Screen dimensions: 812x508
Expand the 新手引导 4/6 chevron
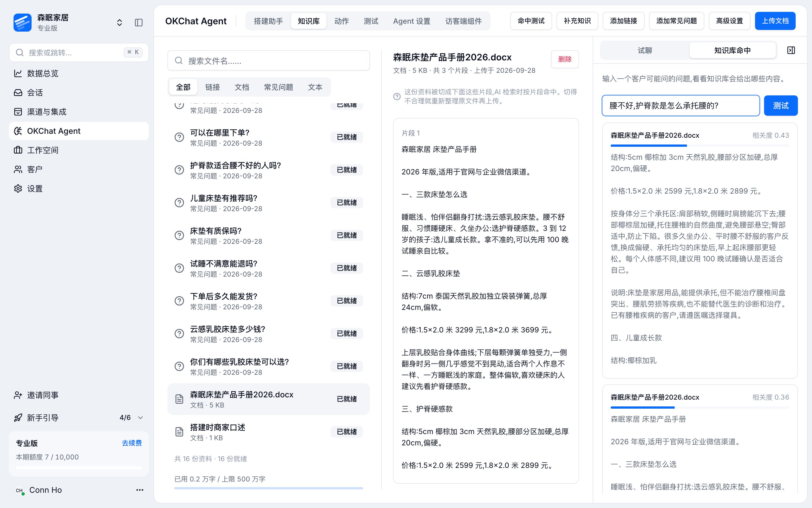[x=141, y=418]
